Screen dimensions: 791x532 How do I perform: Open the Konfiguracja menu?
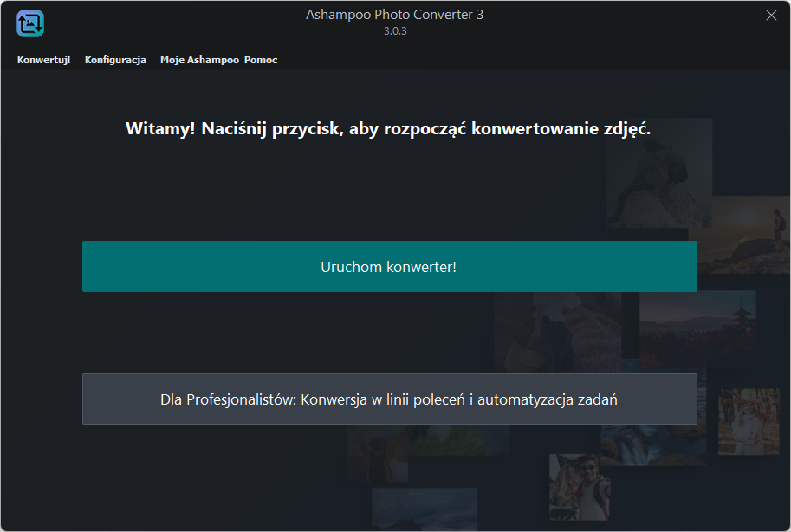pos(115,60)
